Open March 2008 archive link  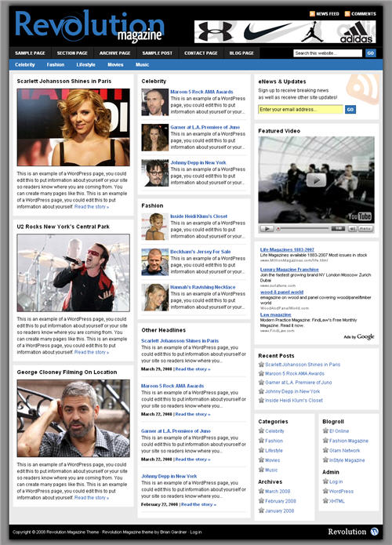coord(278,492)
